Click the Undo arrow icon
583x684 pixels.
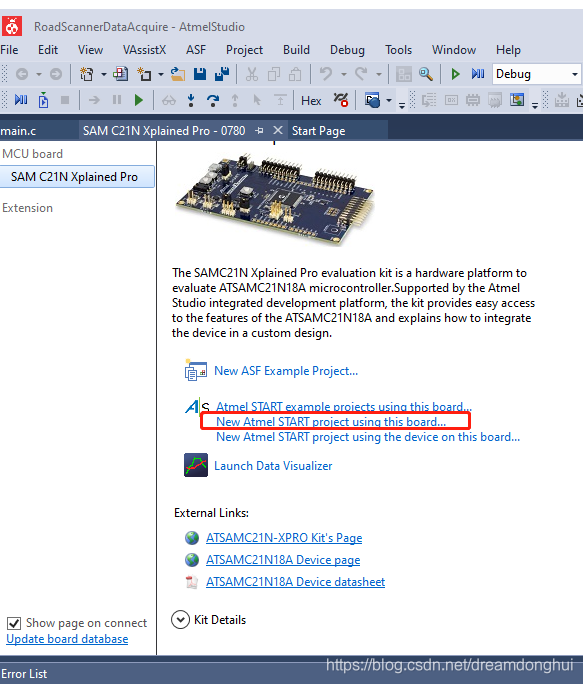(326, 74)
